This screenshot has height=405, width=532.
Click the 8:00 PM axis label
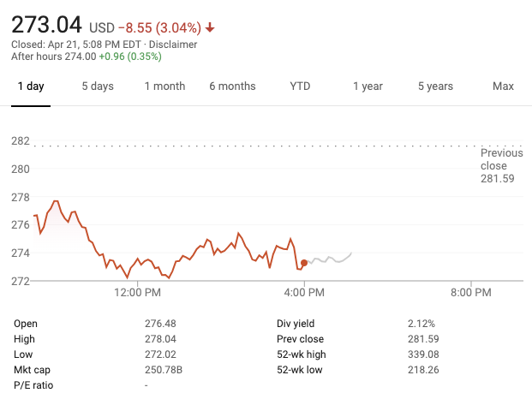coord(471,293)
